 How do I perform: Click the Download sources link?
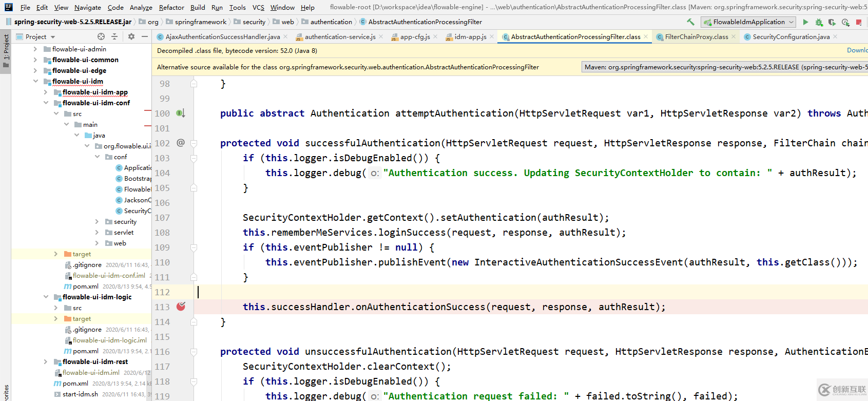pyautogui.click(x=857, y=50)
